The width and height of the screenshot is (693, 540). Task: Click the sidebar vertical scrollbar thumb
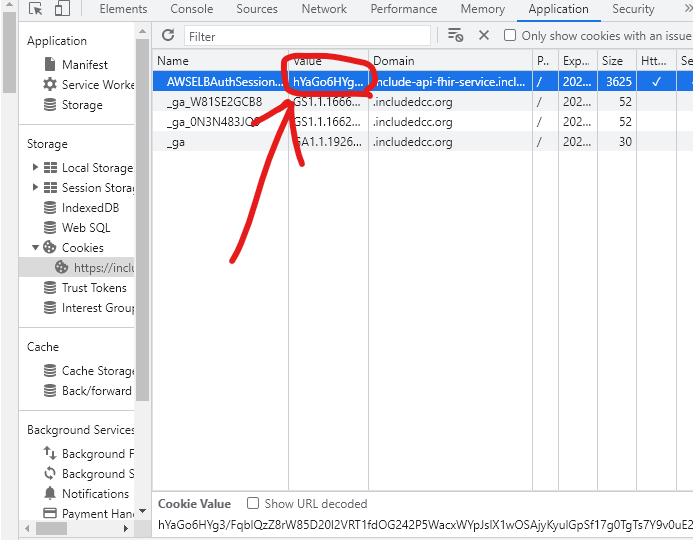pos(142,220)
